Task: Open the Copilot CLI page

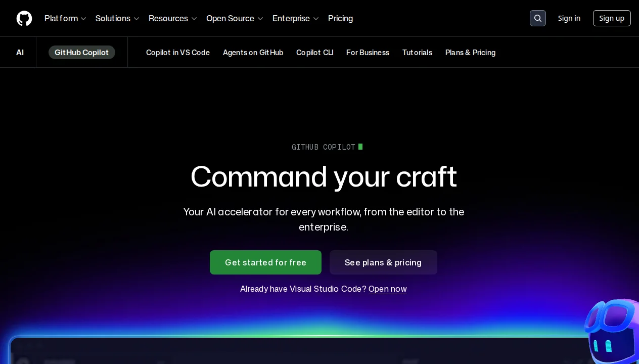Action: tap(314, 52)
